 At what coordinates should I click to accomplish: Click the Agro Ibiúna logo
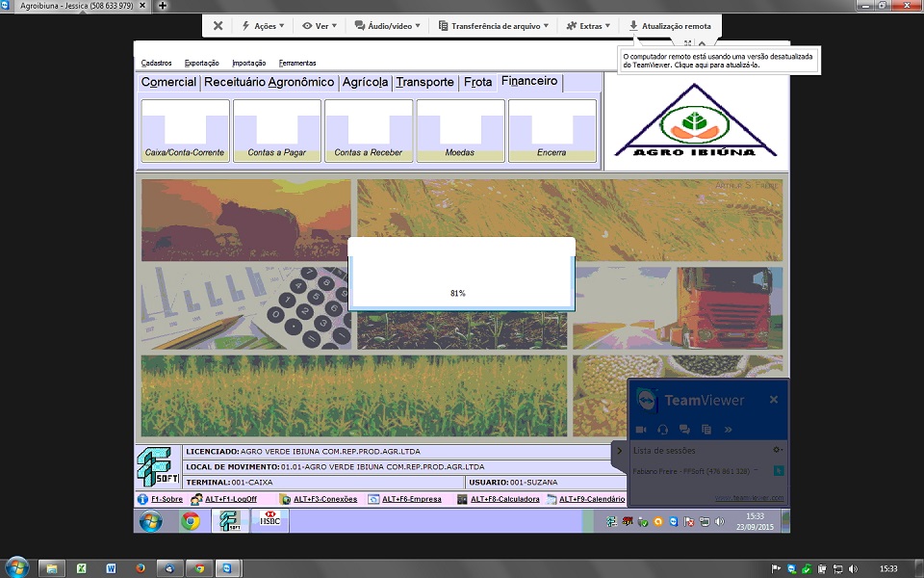[x=695, y=120]
